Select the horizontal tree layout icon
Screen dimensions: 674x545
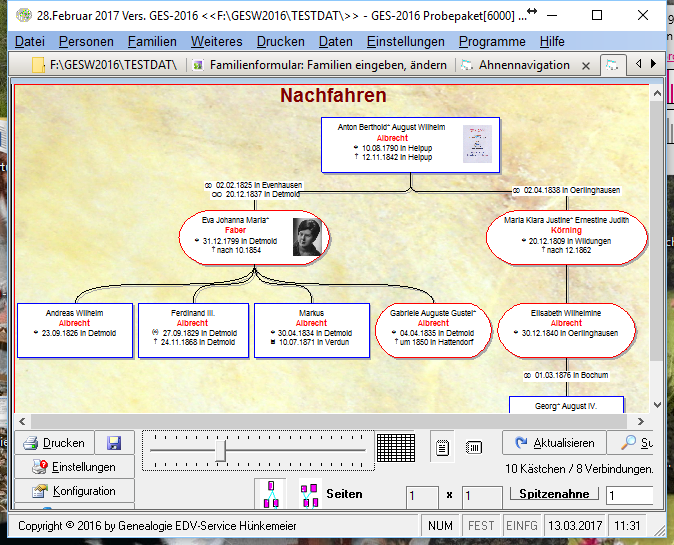[309, 494]
